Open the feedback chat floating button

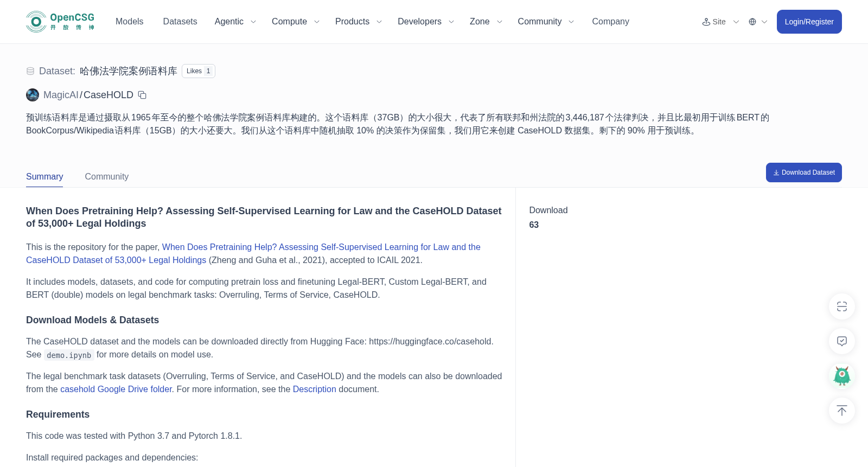(842, 341)
